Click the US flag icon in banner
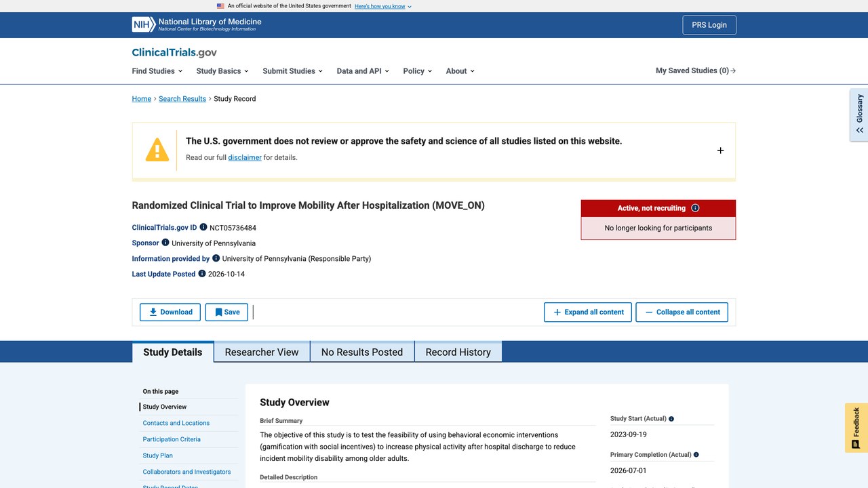This screenshot has height=488, width=868. coord(220,6)
